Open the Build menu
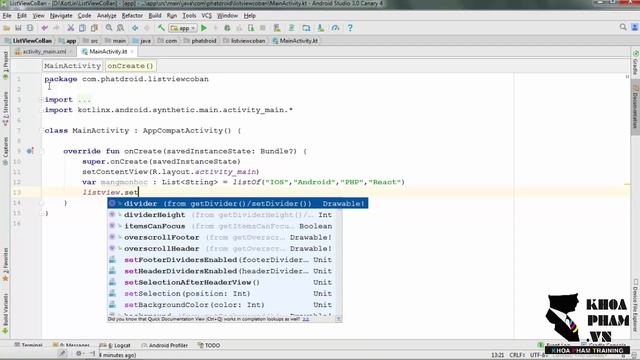Screen dimensions: 640x360 point(155,16)
